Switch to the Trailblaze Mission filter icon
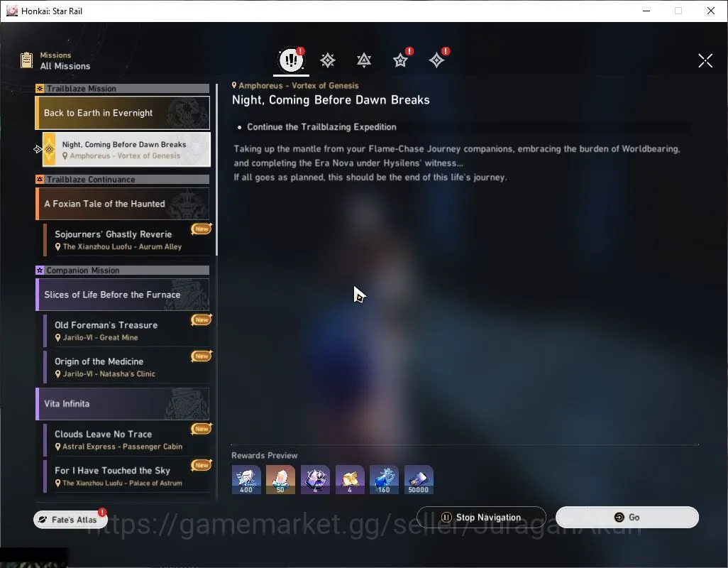The width and height of the screenshot is (728, 568). coord(328,60)
